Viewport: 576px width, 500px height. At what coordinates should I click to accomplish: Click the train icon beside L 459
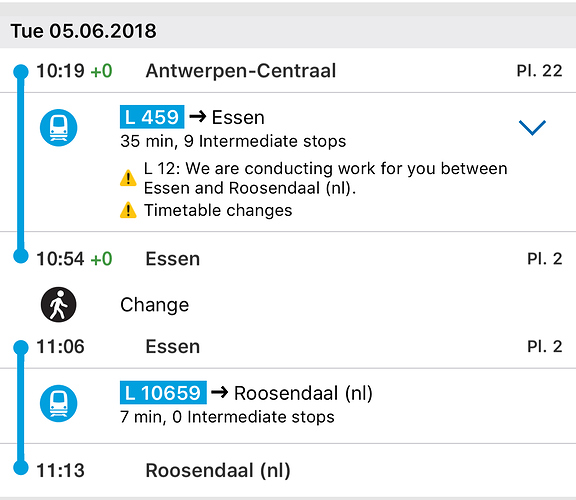point(58,127)
